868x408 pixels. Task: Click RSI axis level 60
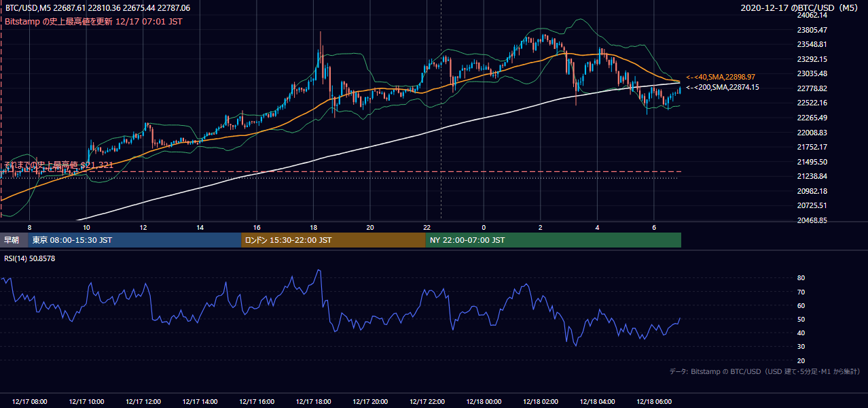[x=801, y=305]
